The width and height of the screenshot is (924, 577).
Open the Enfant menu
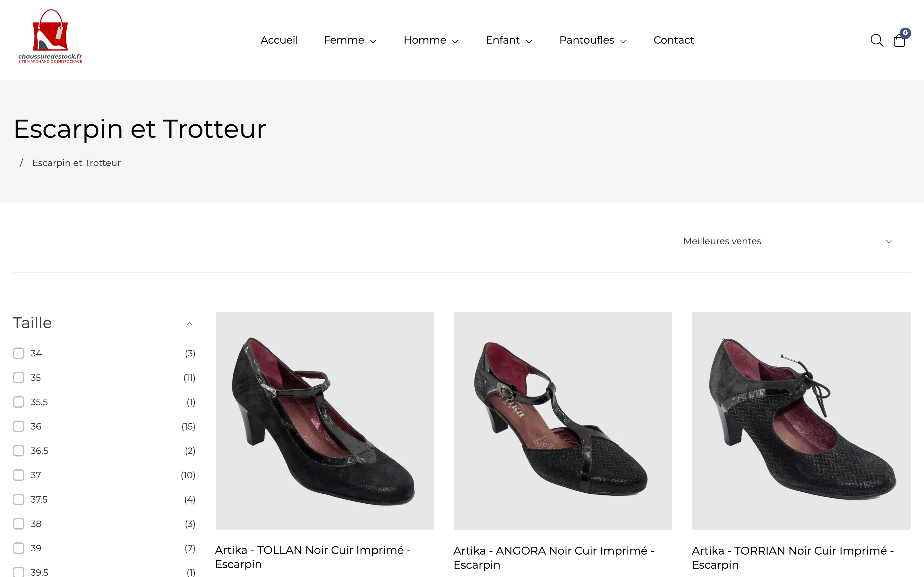tap(509, 40)
